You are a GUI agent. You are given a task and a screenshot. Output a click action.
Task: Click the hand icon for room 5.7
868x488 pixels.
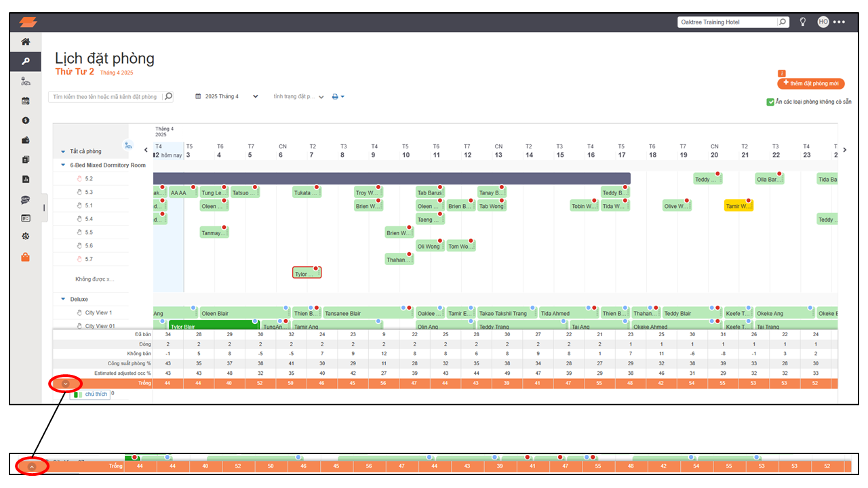pos(79,259)
